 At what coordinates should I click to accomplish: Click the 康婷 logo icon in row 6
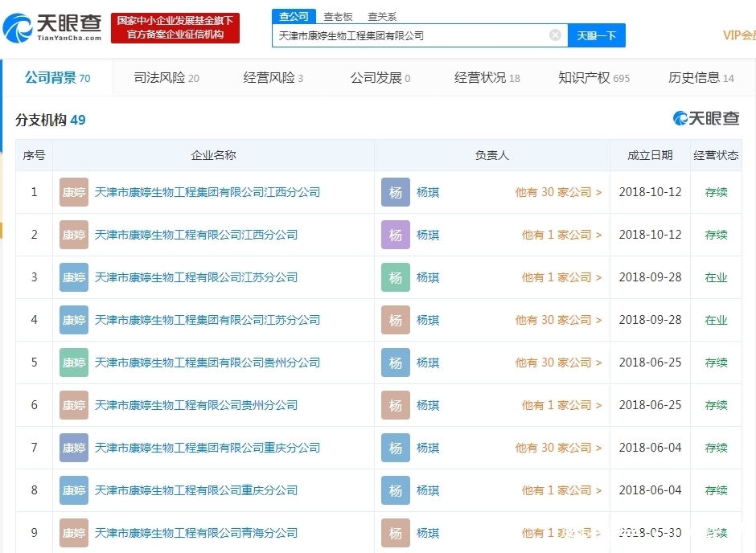click(x=74, y=405)
